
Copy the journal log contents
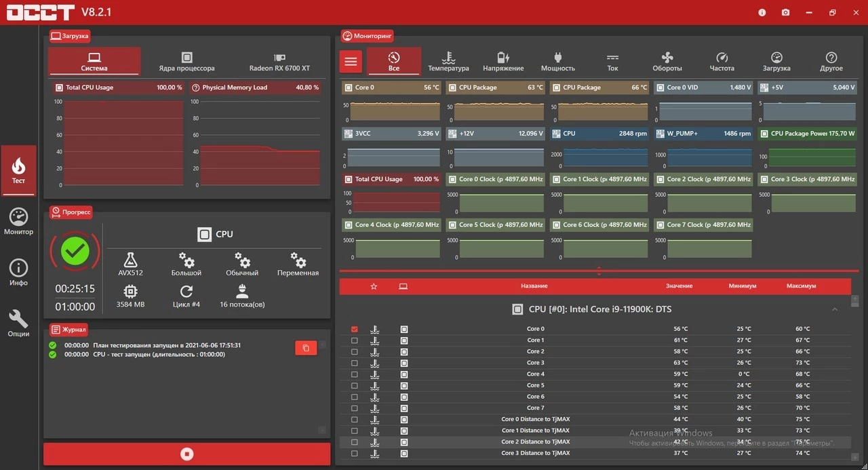point(306,348)
